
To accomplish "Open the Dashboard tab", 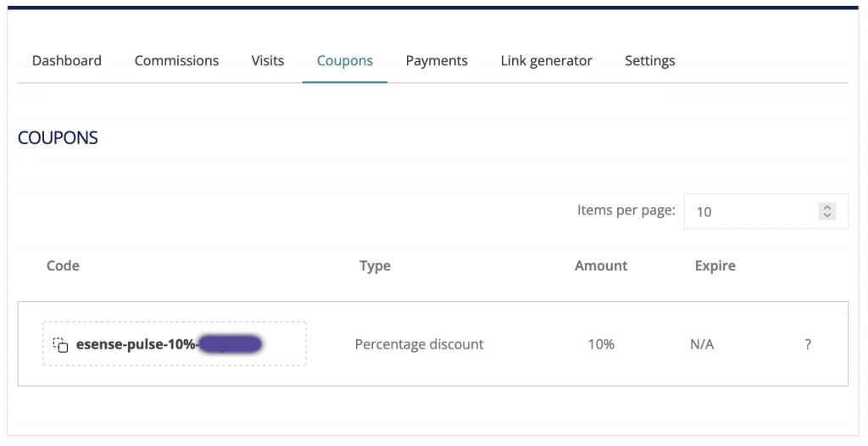I will coord(67,61).
